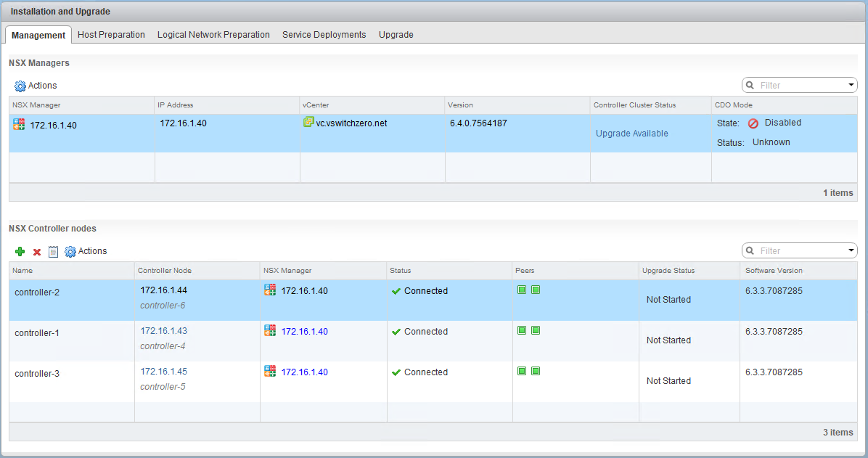Click the vCenter icon beside vc.vswitchzero.net
The width and height of the screenshot is (868, 458).
click(x=308, y=123)
